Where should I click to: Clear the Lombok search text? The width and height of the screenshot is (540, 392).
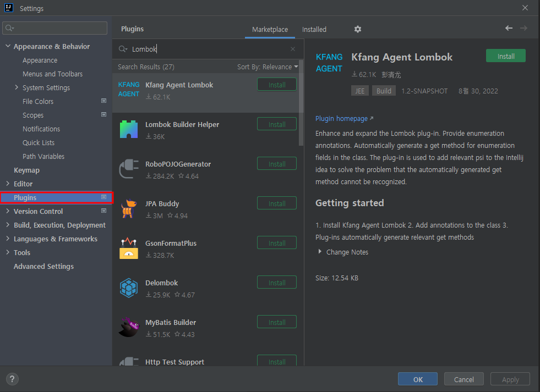[x=293, y=49]
